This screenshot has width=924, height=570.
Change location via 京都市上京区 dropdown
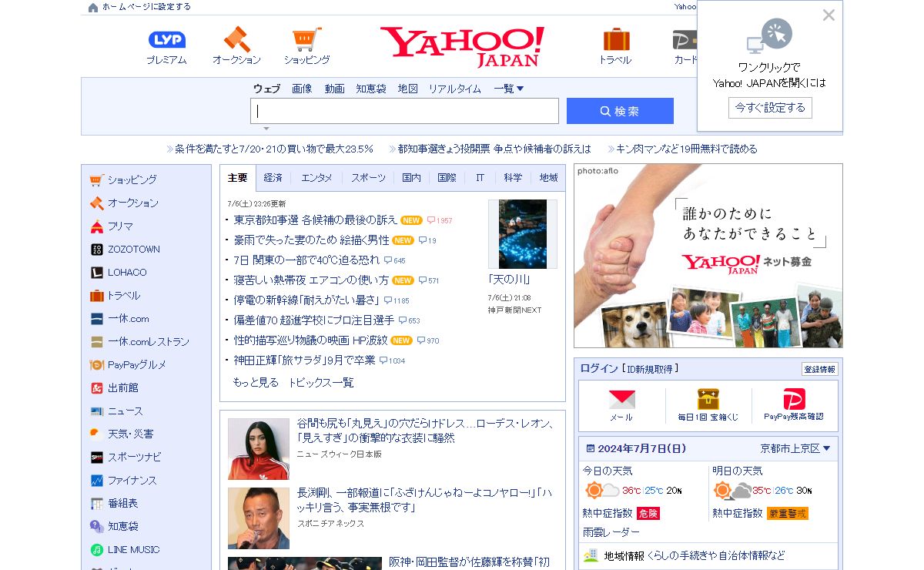click(x=795, y=448)
